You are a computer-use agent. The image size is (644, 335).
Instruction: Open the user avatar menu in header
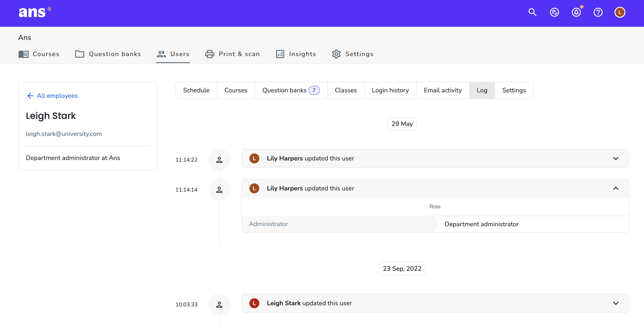point(620,12)
